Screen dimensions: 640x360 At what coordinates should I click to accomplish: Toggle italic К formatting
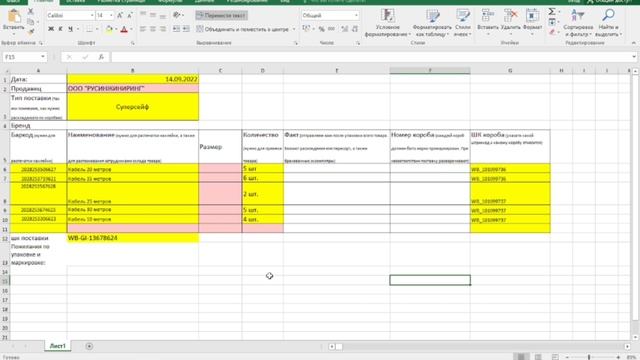60,29
